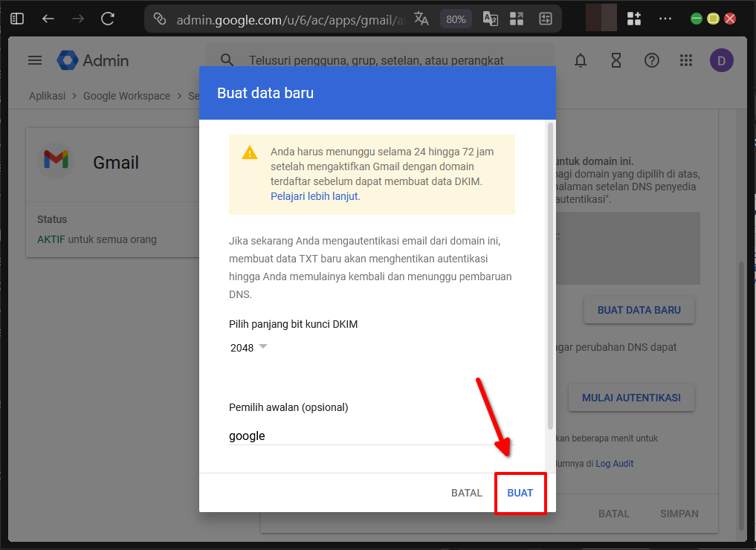Open the Help question mark icon
Image resolution: width=756 pixels, height=550 pixels.
coord(652,60)
